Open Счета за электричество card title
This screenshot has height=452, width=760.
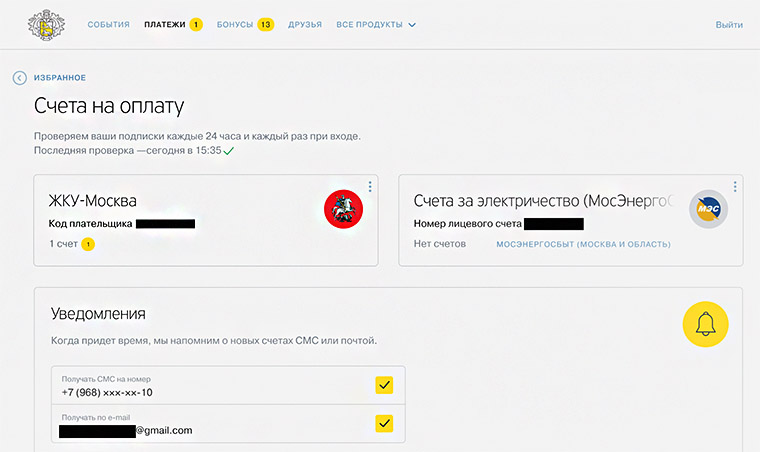pyautogui.click(x=543, y=201)
